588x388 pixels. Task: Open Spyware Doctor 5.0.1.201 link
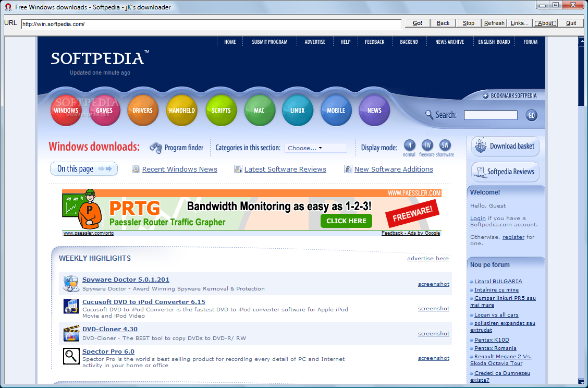pyautogui.click(x=126, y=280)
